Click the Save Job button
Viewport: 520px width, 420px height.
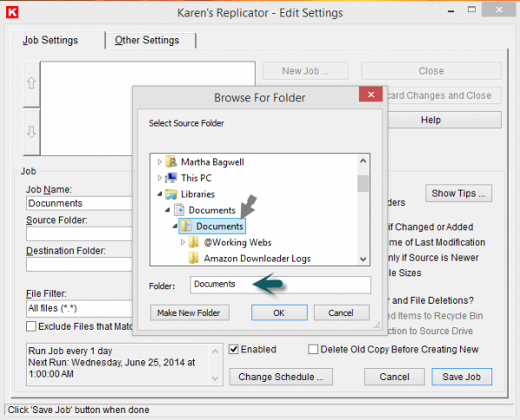(462, 377)
